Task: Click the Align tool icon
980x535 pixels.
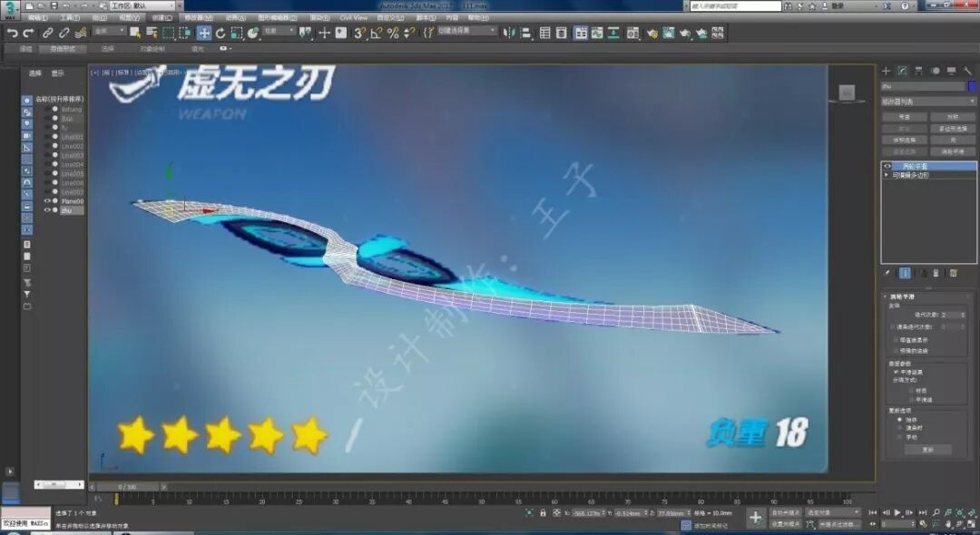Action: coord(525,33)
